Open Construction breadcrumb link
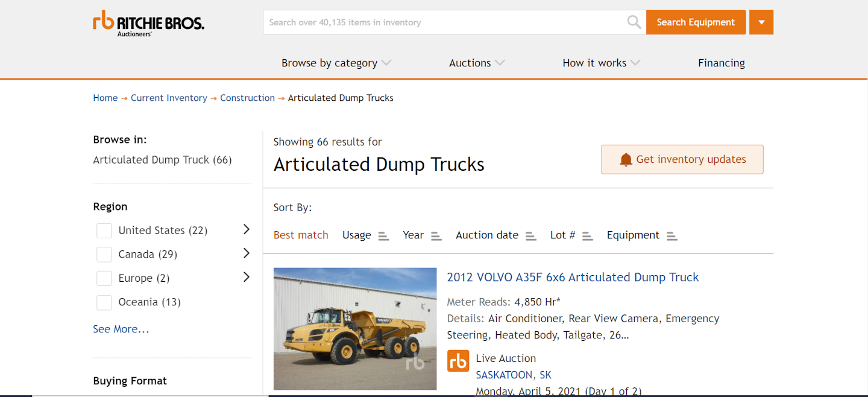The height and width of the screenshot is (397, 868). pos(247,98)
